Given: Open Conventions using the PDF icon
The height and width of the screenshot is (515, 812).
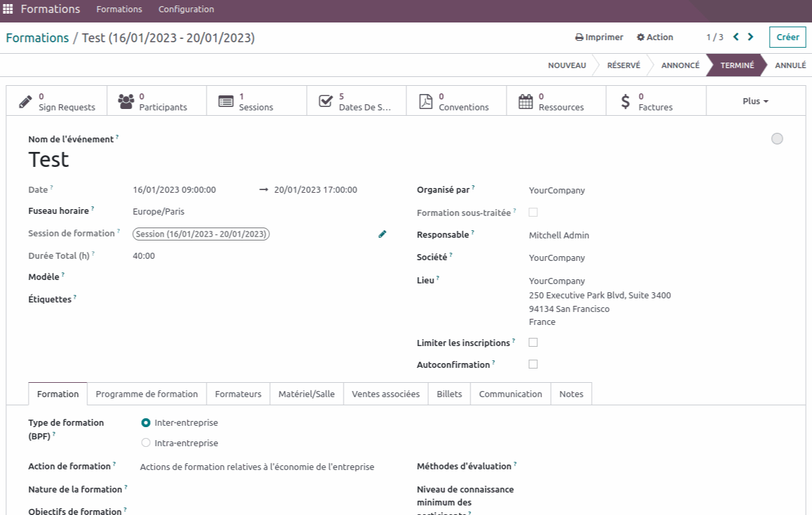Looking at the screenshot, I should pos(425,101).
